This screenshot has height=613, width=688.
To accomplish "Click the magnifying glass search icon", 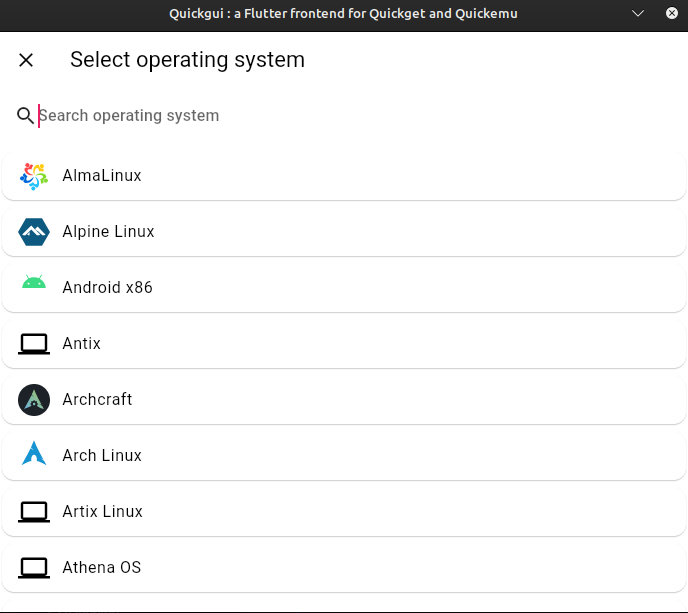I will click(26, 116).
